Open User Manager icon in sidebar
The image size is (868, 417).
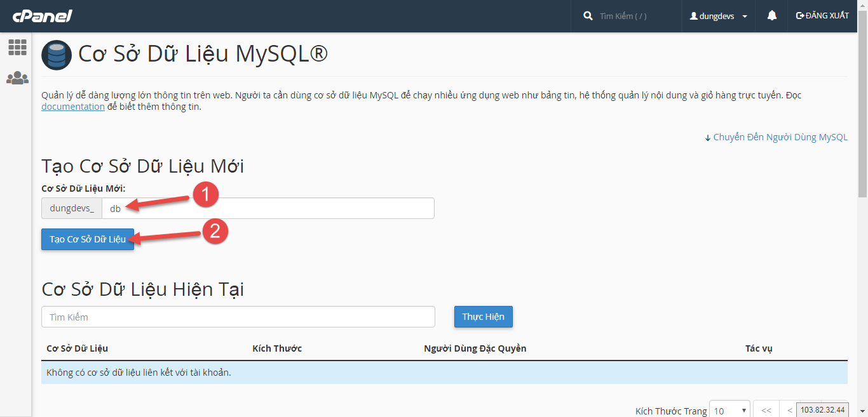[x=17, y=78]
